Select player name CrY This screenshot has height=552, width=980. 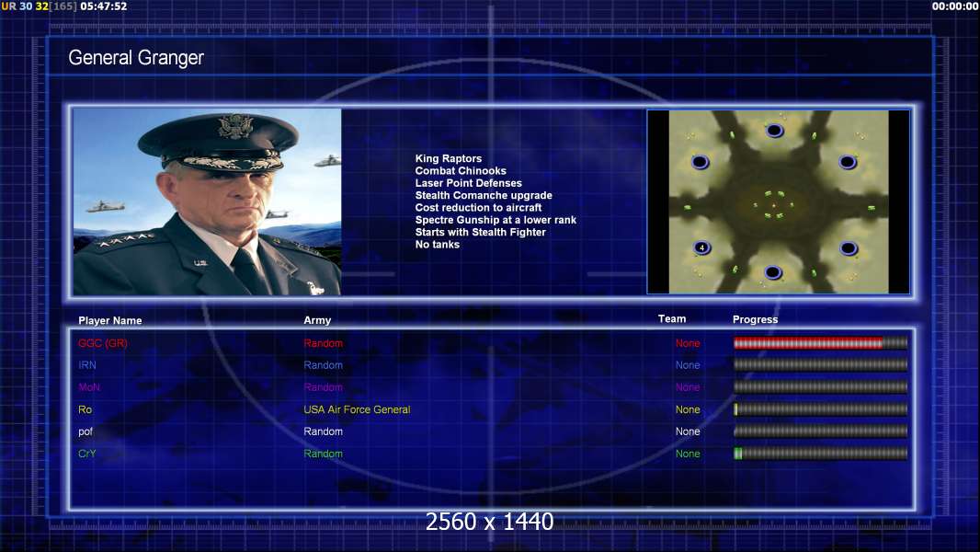[86, 454]
